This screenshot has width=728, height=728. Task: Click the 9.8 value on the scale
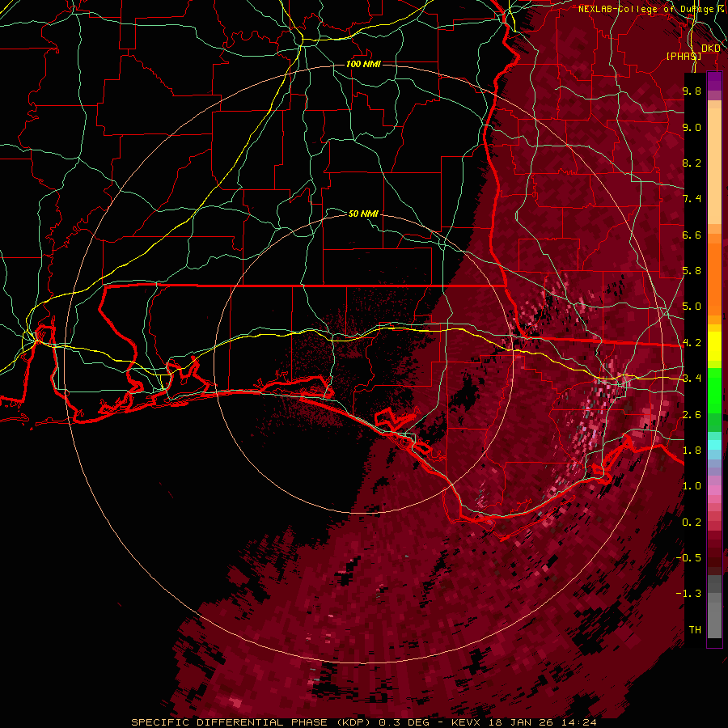[692, 91]
